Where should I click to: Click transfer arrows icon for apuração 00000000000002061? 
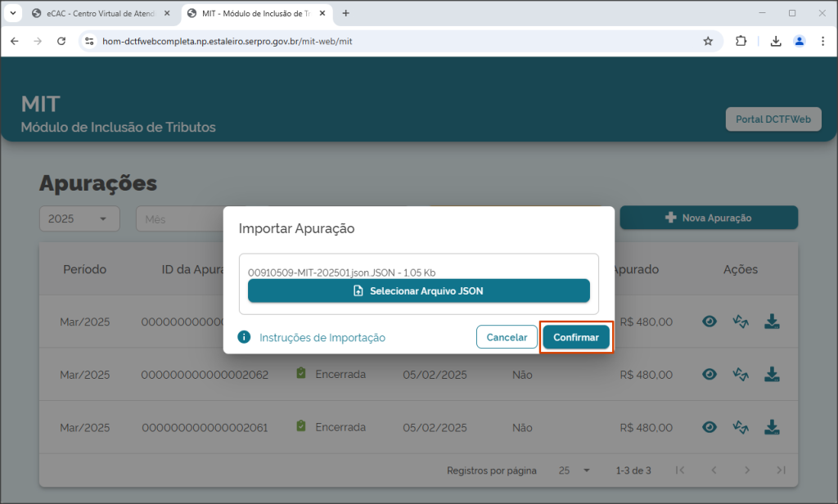point(741,428)
